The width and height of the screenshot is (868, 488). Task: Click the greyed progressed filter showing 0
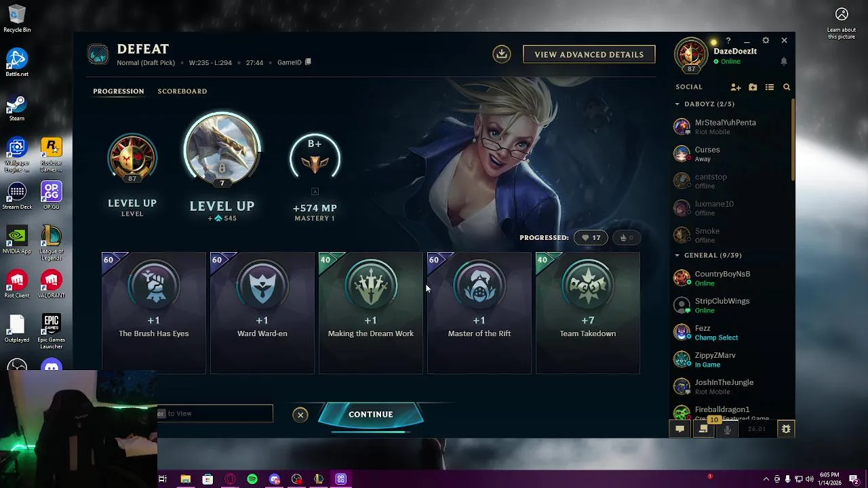(x=627, y=238)
